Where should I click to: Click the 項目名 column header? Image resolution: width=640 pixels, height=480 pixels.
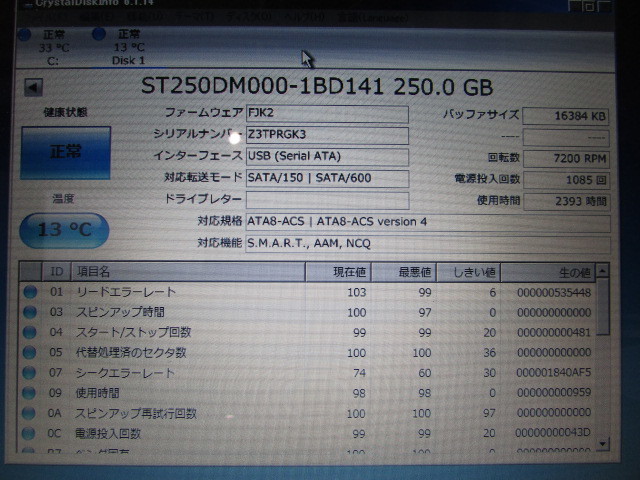188,272
